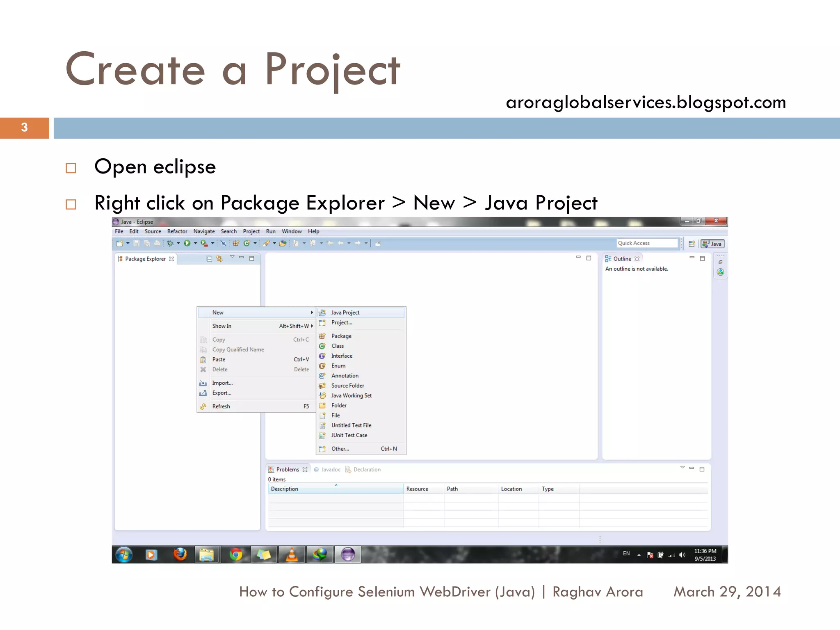840x630 pixels.
Task: Click the Search flashlight toolbar icon
Action: click(266, 243)
